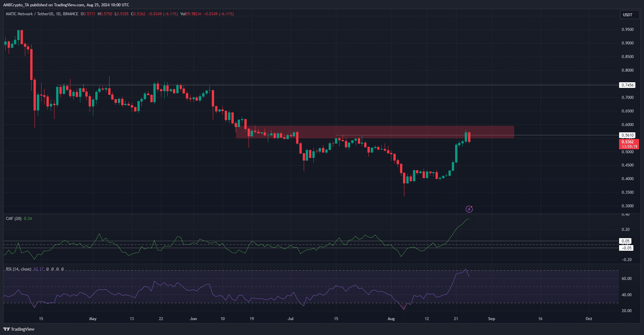Viewport: 644px width, 335px height.
Task: Click the Oct label on the time axis
Action: point(589,319)
